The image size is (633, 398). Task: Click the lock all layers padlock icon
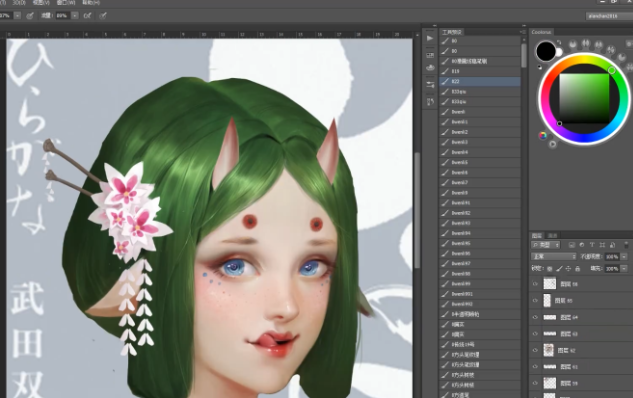(x=577, y=268)
